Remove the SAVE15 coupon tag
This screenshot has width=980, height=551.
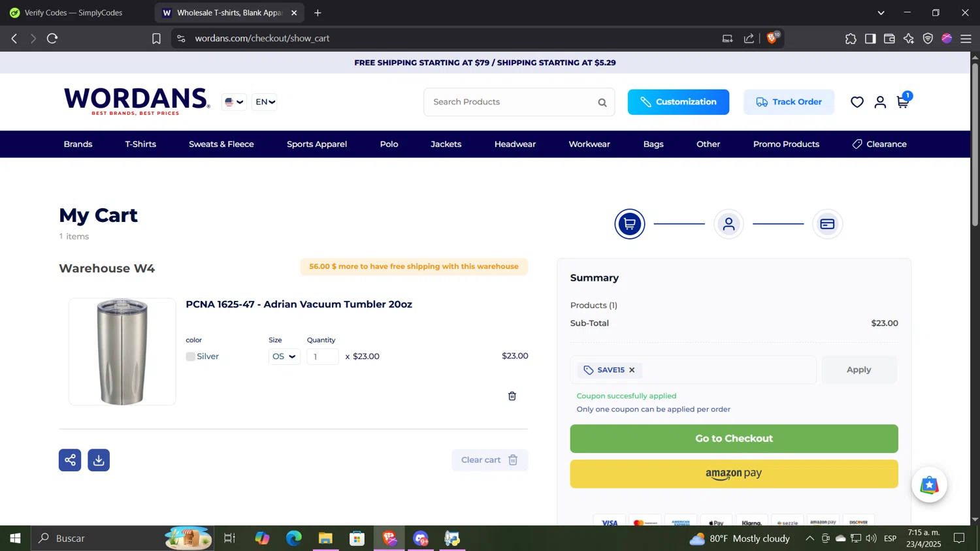pos(632,370)
